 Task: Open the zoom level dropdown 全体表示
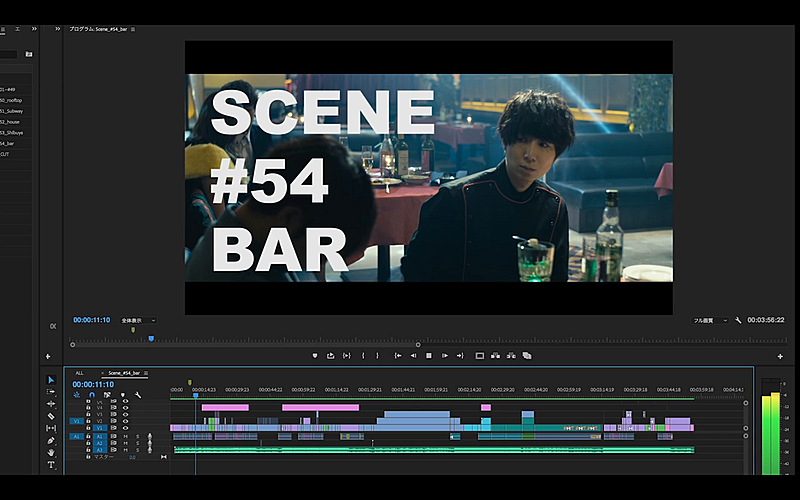click(138, 321)
